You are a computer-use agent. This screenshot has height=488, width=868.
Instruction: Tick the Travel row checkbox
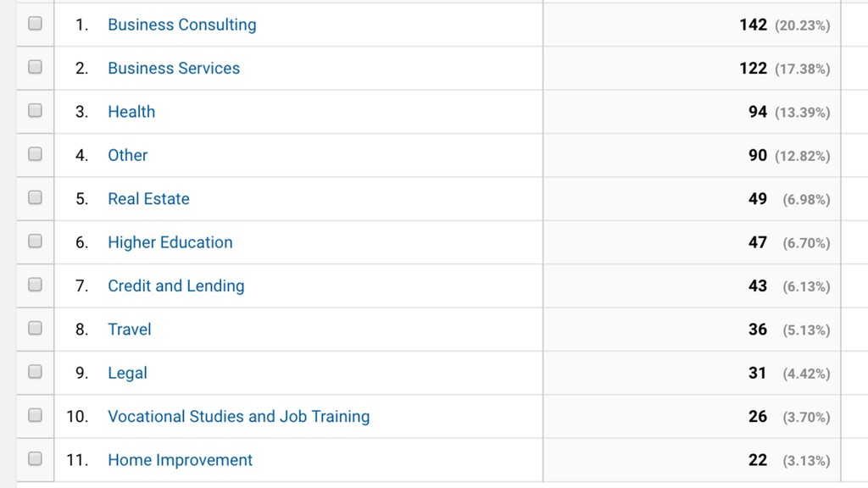tap(35, 328)
